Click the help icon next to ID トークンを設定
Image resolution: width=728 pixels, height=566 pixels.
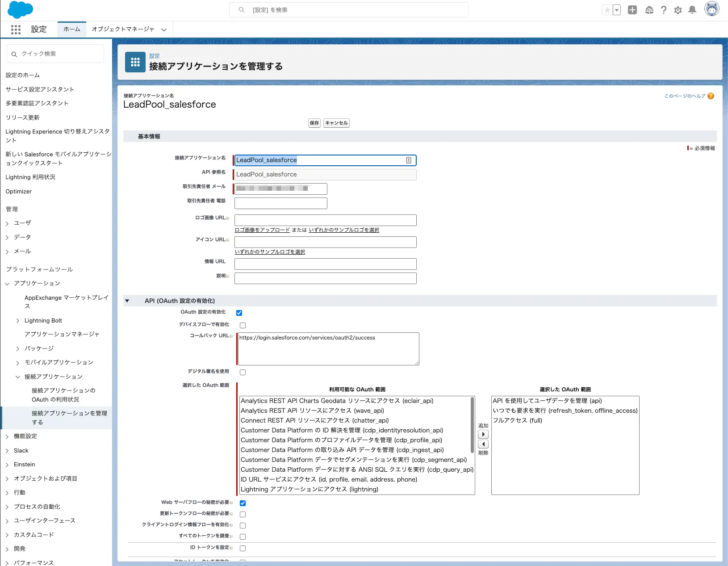(x=231, y=548)
